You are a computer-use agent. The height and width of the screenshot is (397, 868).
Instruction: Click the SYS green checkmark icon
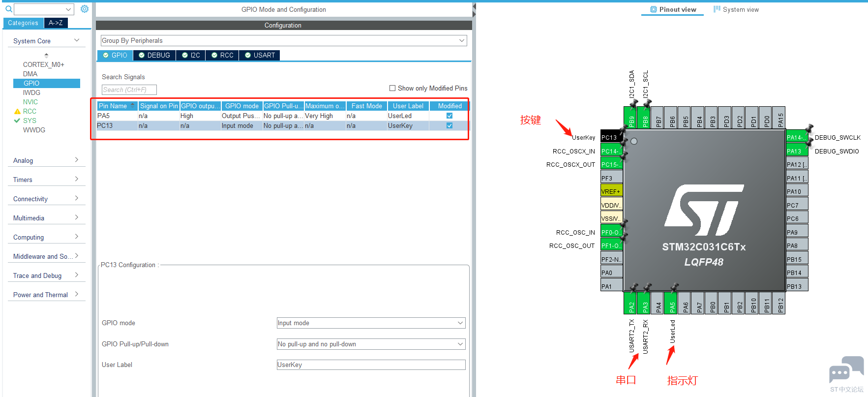17,121
